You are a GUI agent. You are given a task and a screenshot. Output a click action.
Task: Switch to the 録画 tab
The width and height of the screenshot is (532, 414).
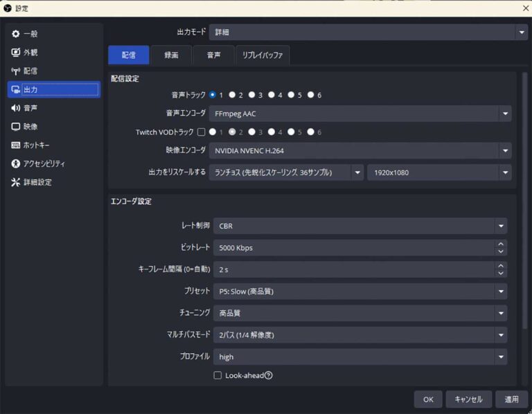tap(171, 55)
